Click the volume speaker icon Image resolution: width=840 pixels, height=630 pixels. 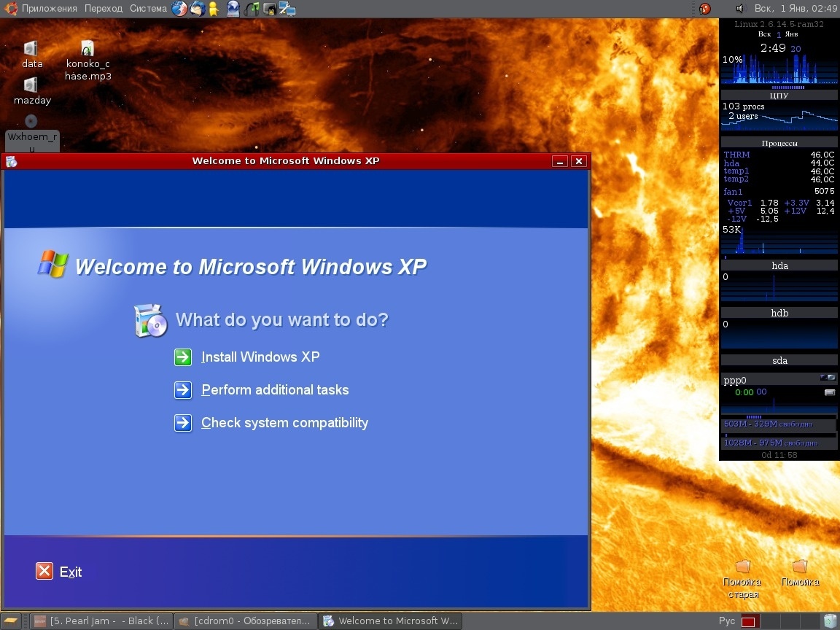(740, 9)
